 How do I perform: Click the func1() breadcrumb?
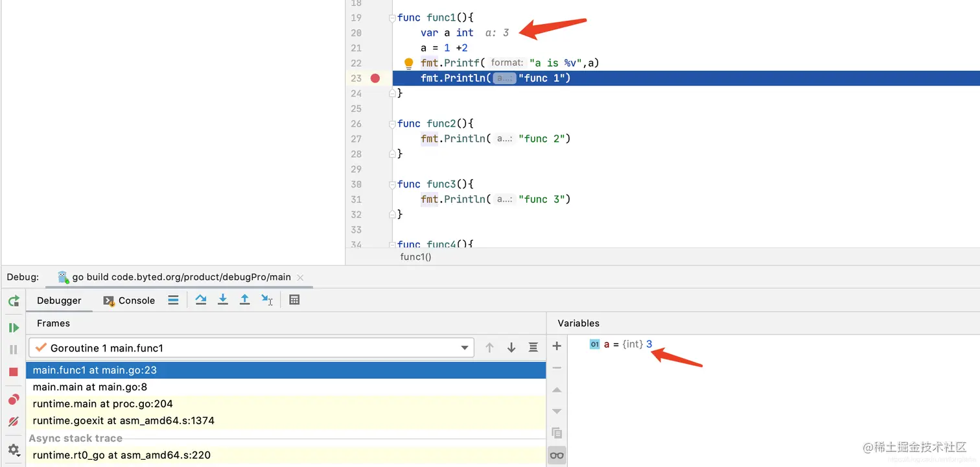(415, 257)
